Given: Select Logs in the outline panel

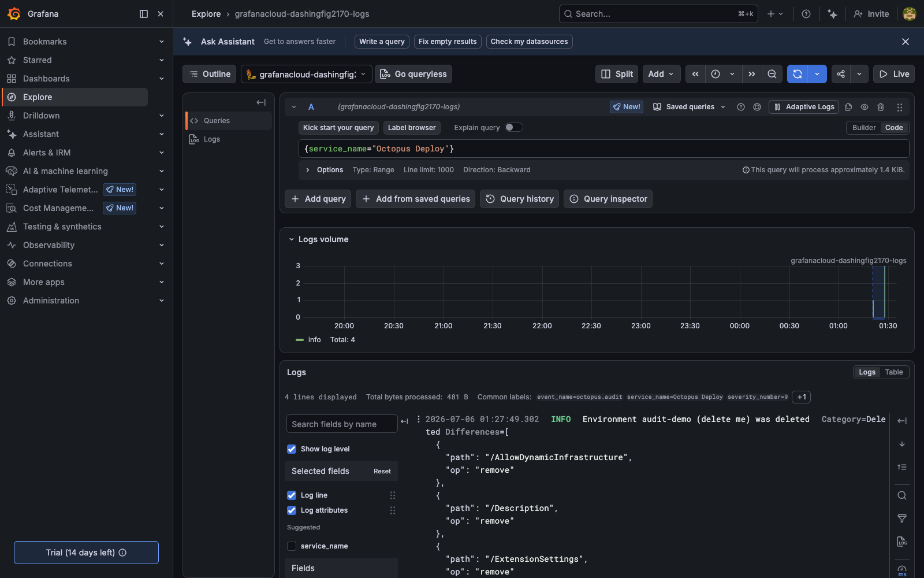Looking at the screenshot, I should (x=229, y=139).
